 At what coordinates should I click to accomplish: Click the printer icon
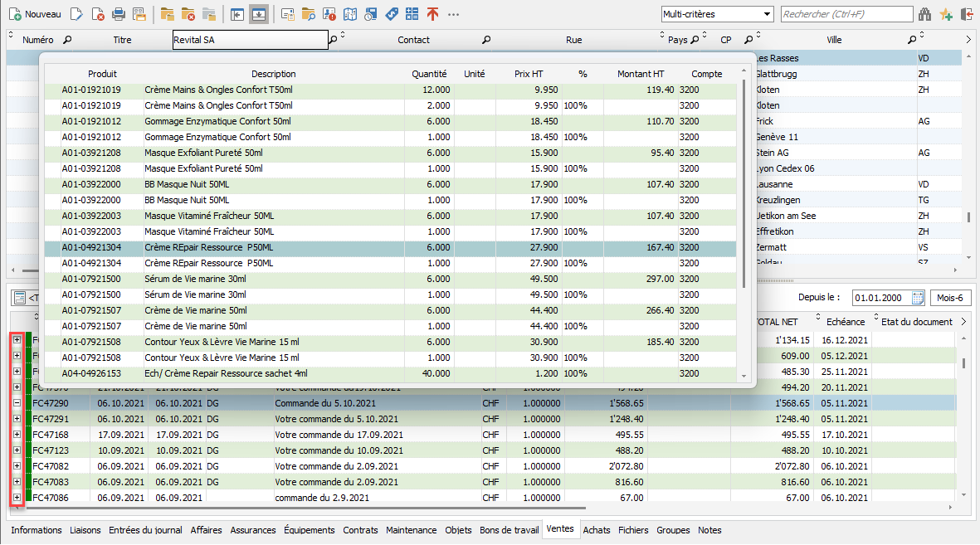click(118, 14)
